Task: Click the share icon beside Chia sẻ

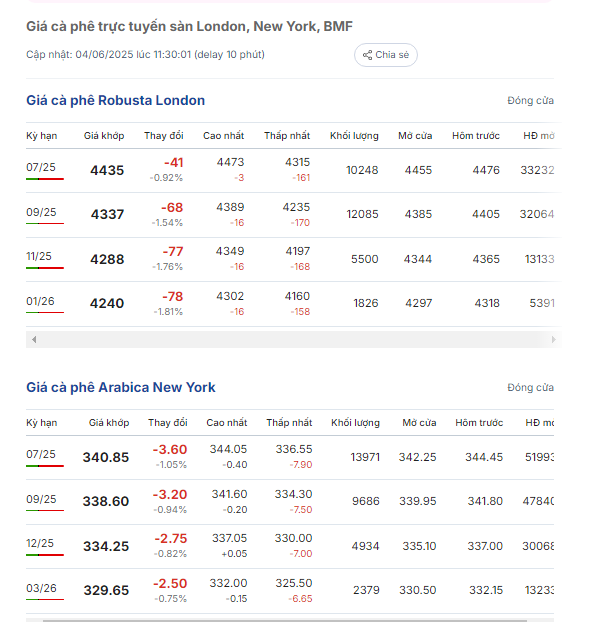Action: (x=367, y=55)
